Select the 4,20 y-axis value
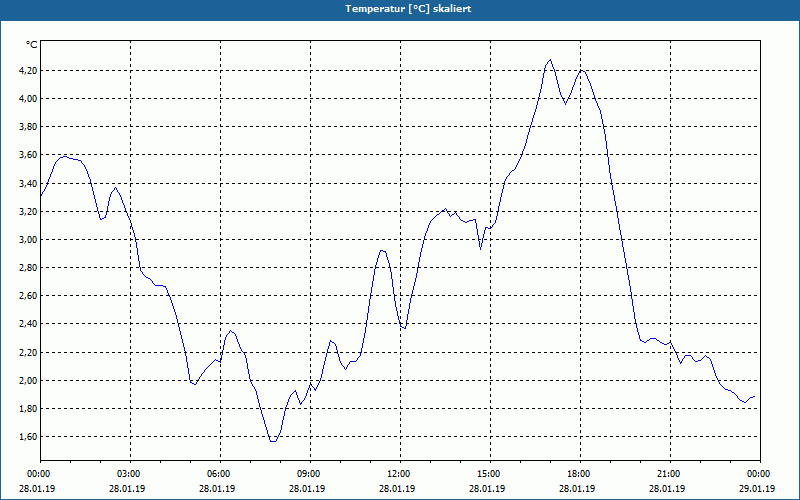This screenshot has width=800, height=500. [x=28, y=70]
